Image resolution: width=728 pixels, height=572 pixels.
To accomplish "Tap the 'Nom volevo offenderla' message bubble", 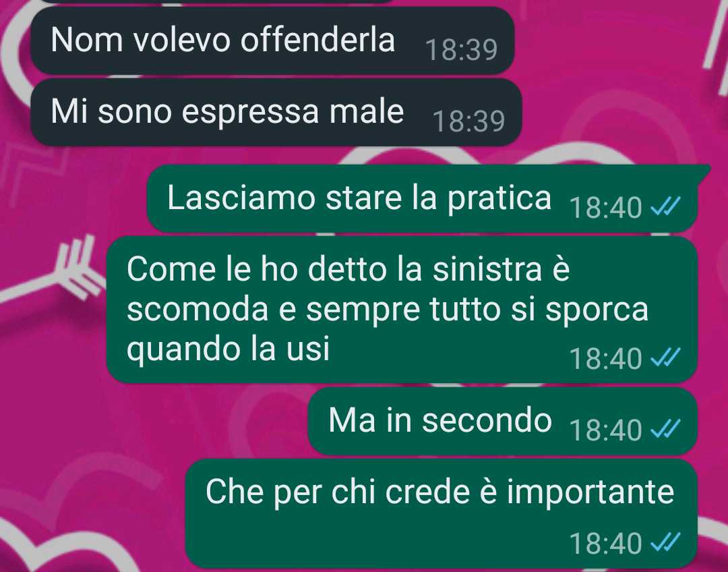I will click(x=272, y=40).
